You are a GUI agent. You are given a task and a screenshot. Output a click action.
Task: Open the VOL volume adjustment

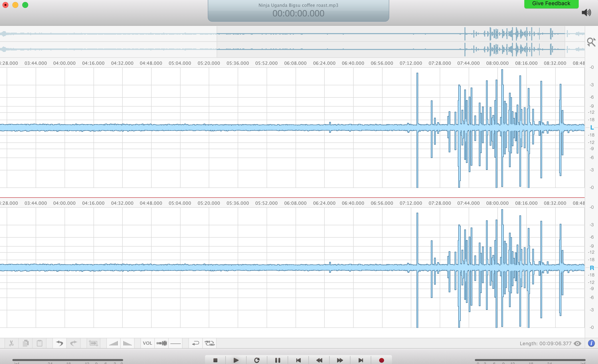click(147, 343)
